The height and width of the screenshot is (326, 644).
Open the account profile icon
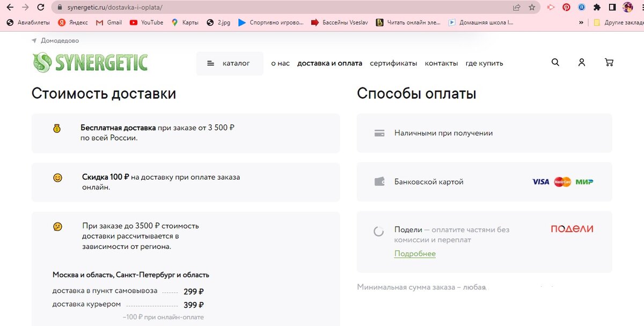(582, 62)
